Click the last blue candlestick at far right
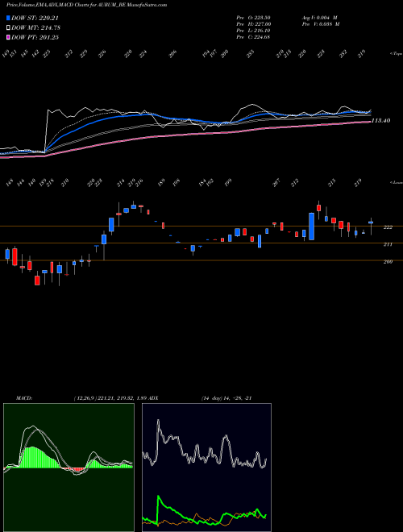Image resolution: width=403 pixels, height=532 pixels. click(x=371, y=222)
